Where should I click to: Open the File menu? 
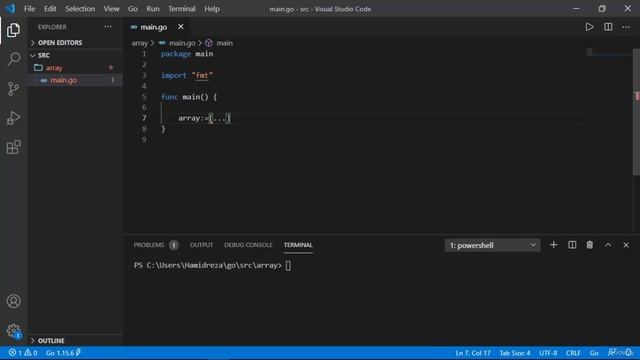click(x=29, y=9)
